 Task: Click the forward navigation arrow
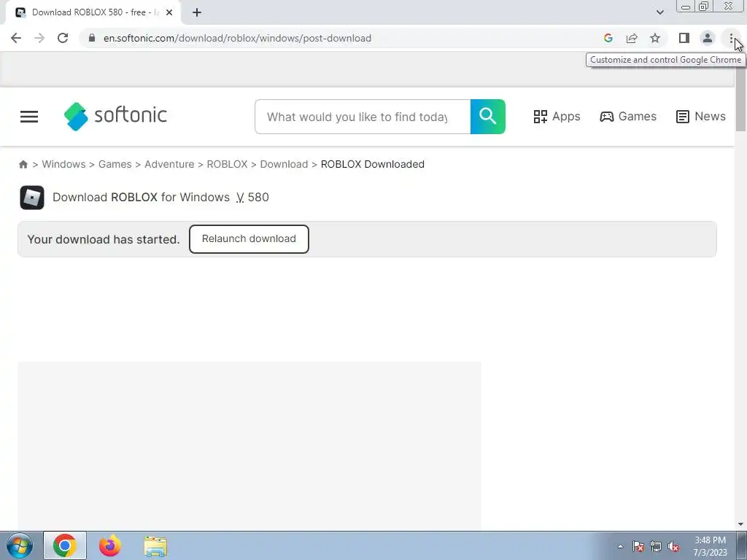(39, 38)
